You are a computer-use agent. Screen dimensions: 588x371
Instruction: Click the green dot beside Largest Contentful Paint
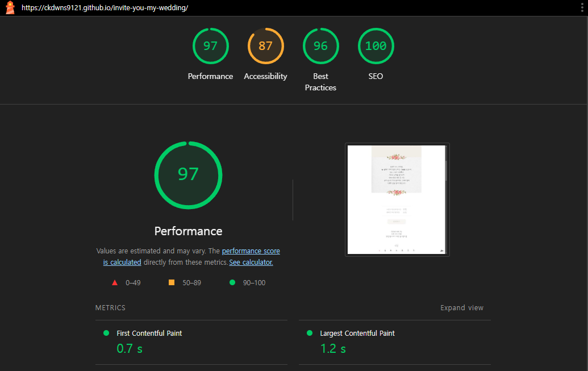pos(310,333)
